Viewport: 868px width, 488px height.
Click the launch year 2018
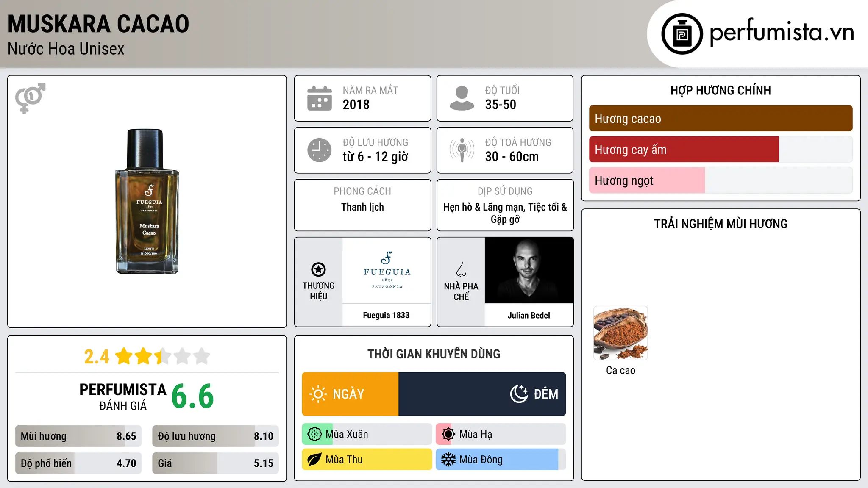(x=356, y=105)
